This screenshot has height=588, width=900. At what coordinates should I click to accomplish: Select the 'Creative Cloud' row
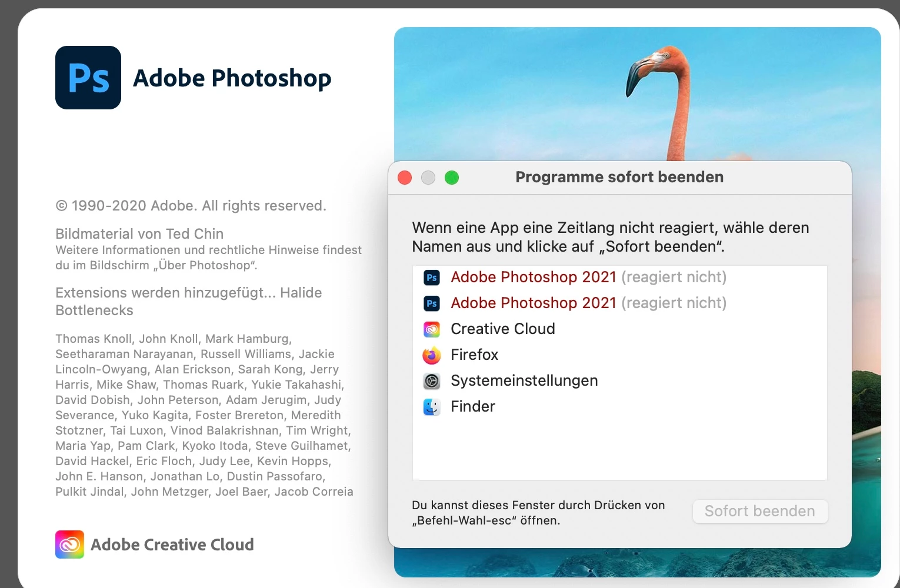pyautogui.click(x=620, y=329)
